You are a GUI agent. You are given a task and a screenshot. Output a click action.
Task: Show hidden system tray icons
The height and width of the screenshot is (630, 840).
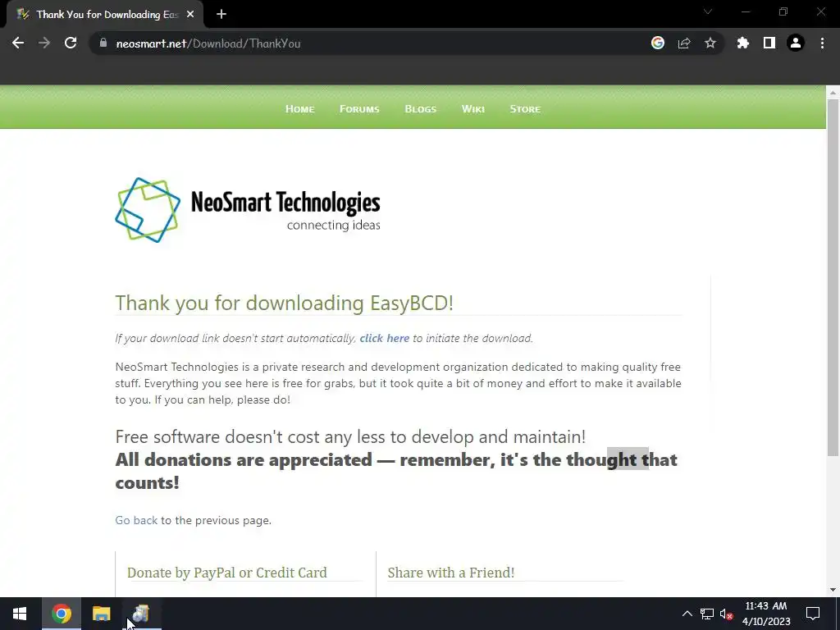[687, 614]
